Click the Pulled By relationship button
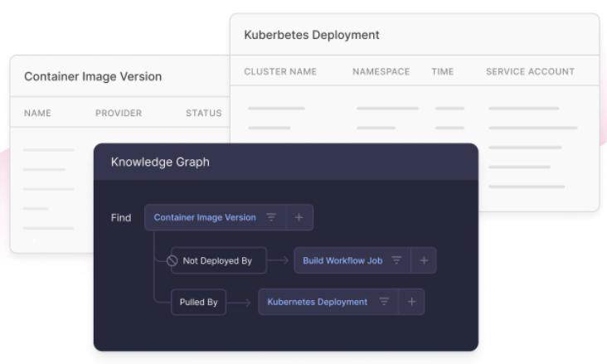 [198, 302]
